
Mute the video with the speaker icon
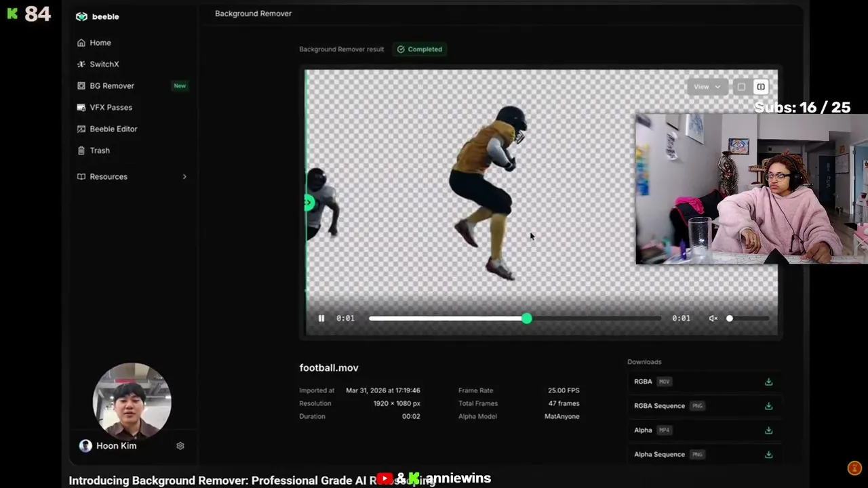(713, 318)
